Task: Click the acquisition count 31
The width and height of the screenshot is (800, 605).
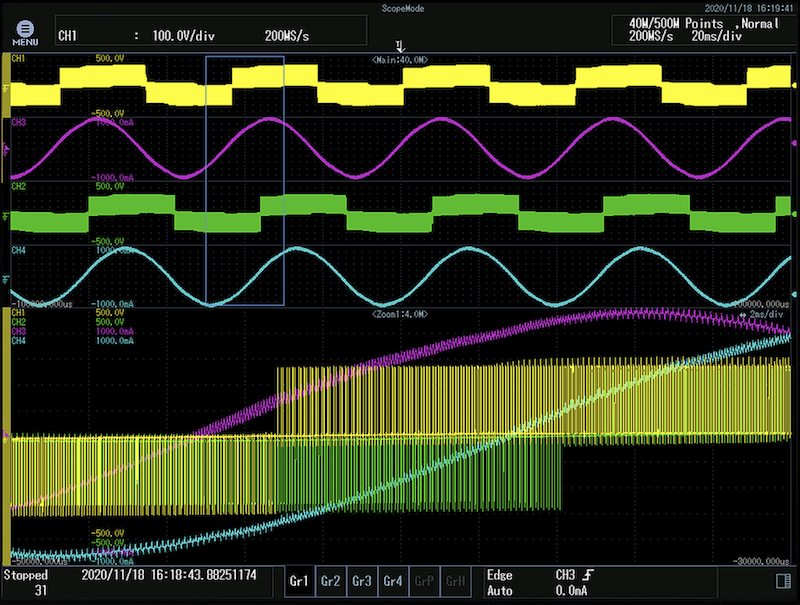Action: tap(41, 591)
